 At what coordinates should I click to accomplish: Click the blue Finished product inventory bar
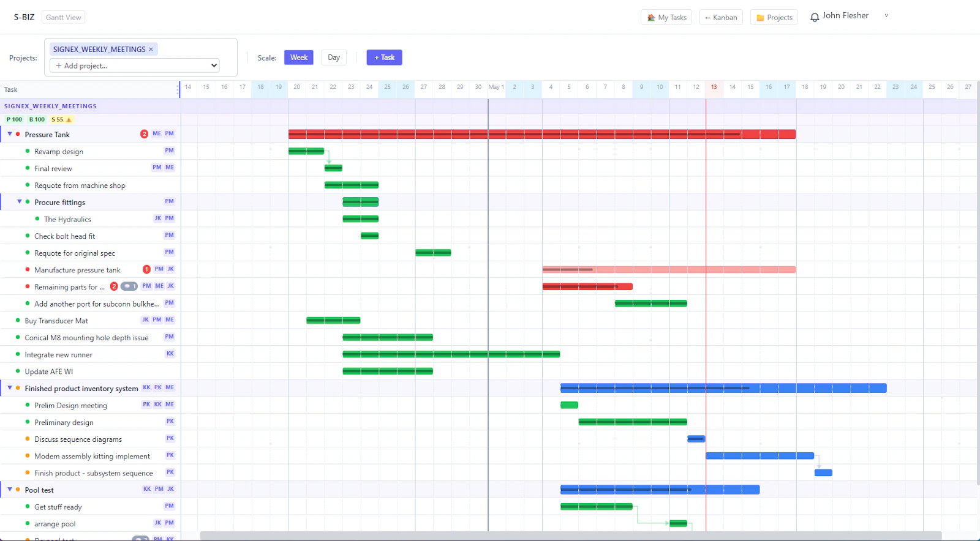[x=723, y=388]
